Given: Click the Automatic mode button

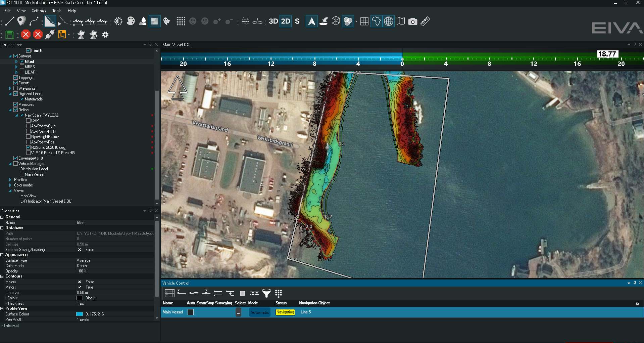Looking at the screenshot, I should coord(259,312).
